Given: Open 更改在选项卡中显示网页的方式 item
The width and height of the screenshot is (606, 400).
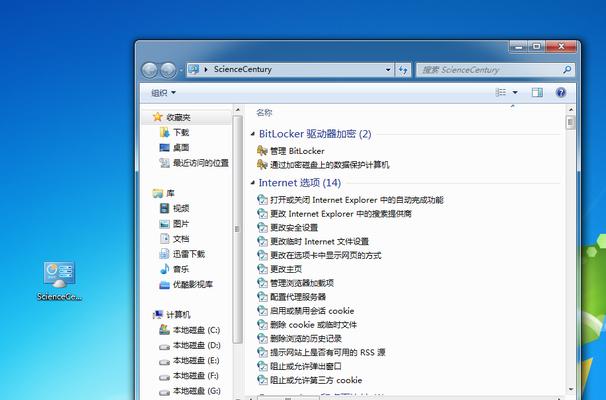Looking at the screenshot, I should tap(319, 255).
